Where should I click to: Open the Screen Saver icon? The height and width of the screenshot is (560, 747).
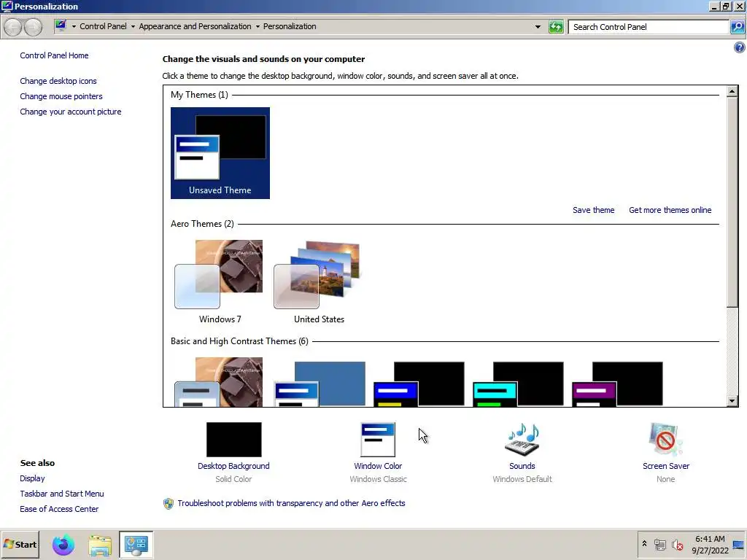coord(665,440)
